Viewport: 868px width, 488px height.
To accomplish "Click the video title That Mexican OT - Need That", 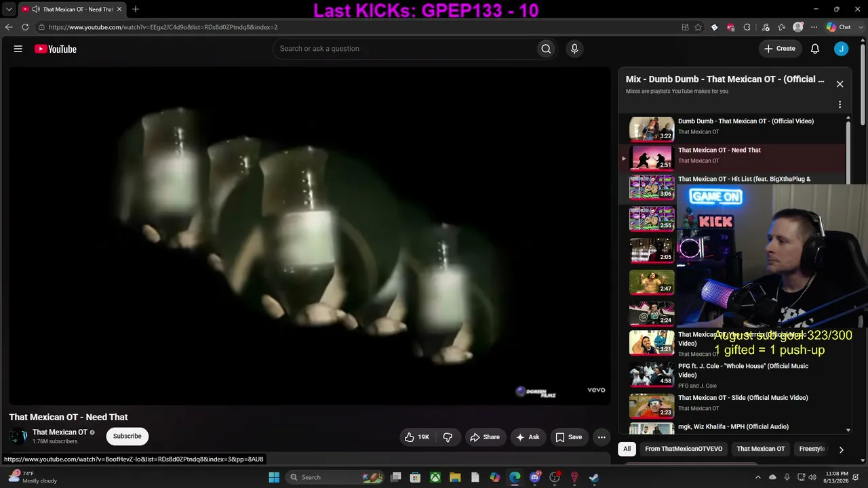I will click(68, 417).
